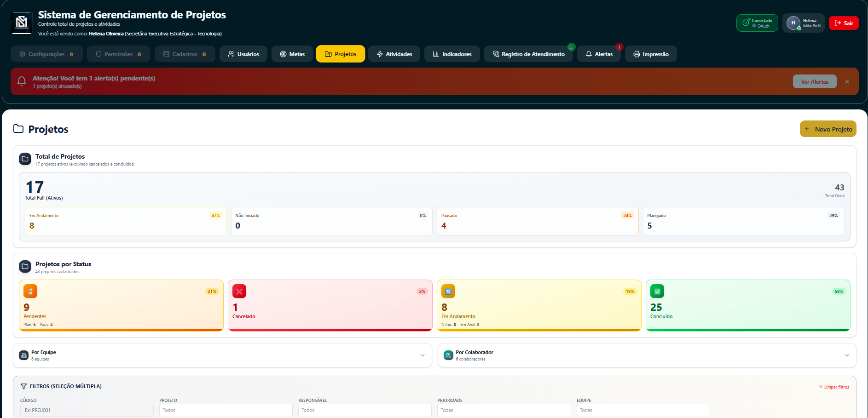Click the Conectado OAuth status badge

pos(757,23)
